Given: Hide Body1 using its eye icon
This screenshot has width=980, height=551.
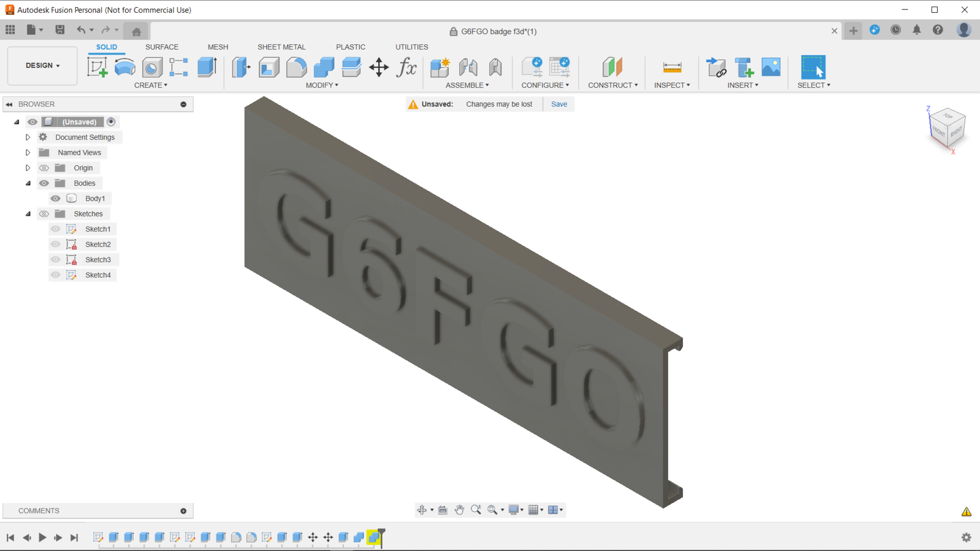Looking at the screenshot, I should (56, 198).
